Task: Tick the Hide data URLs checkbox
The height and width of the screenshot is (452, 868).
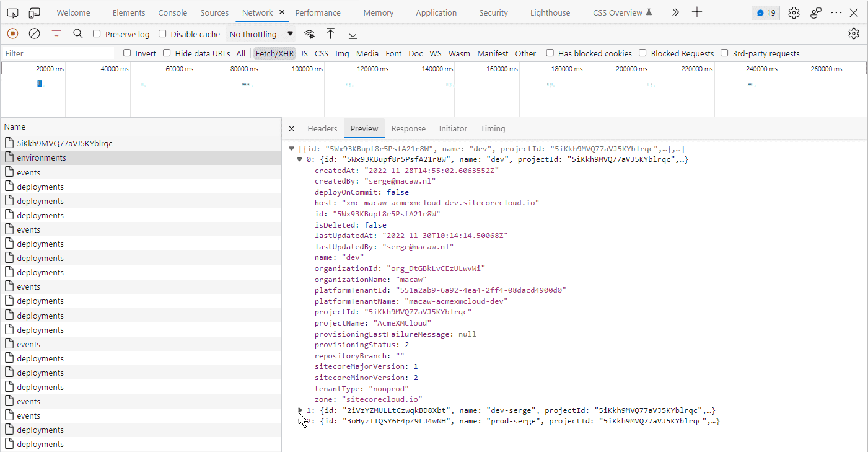Action: coord(167,53)
